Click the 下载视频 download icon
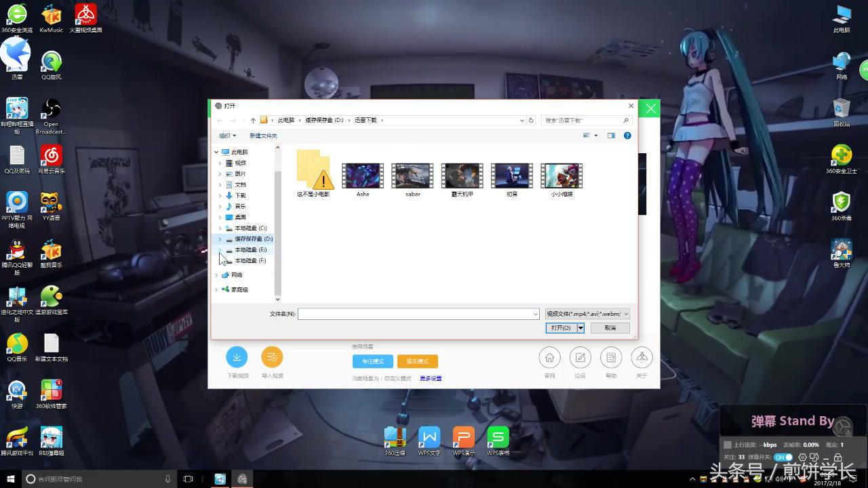 [x=237, y=357]
